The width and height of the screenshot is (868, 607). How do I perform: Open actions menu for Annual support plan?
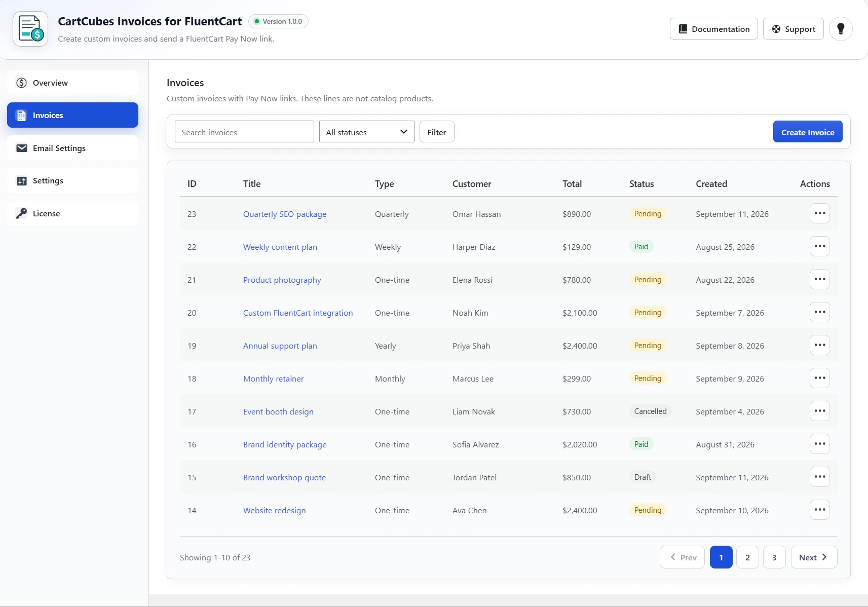[819, 345]
